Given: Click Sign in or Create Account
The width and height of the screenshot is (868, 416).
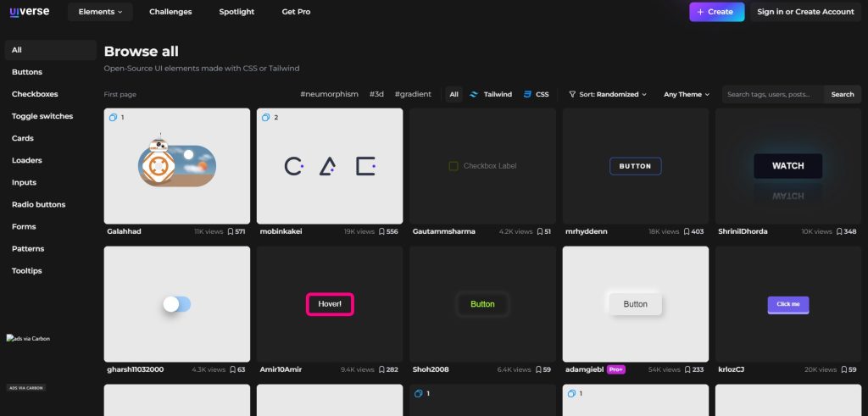Looking at the screenshot, I should click(805, 12).
